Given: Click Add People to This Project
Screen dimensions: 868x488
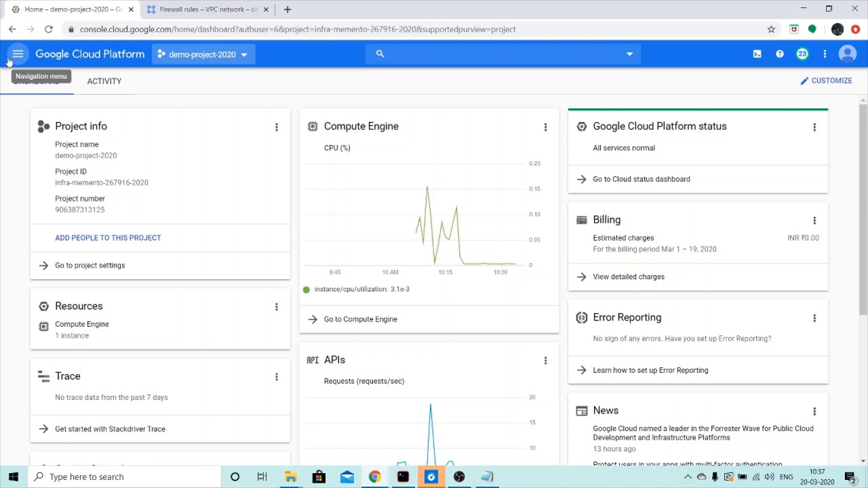Looking at the screenshot, I should click(108, 238).
